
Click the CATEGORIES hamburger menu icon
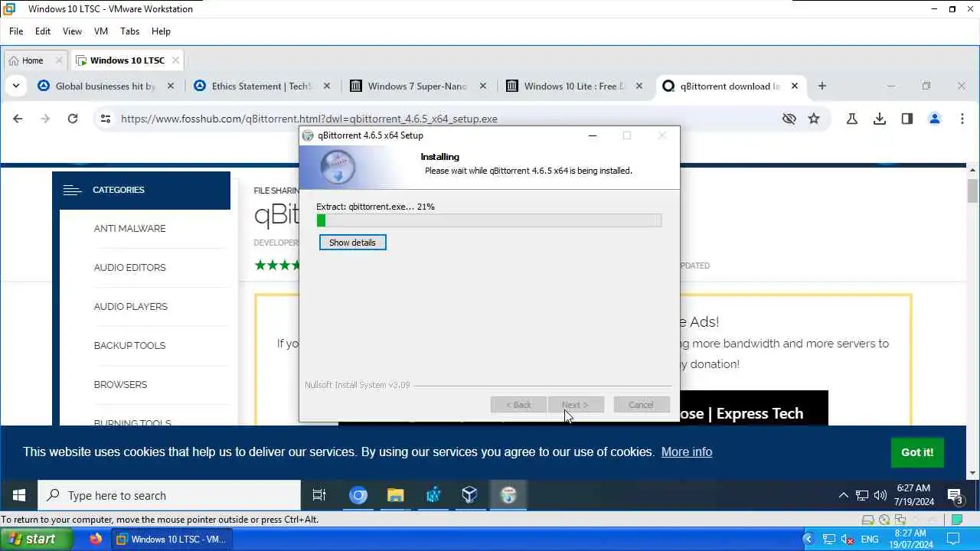point(72,190)
